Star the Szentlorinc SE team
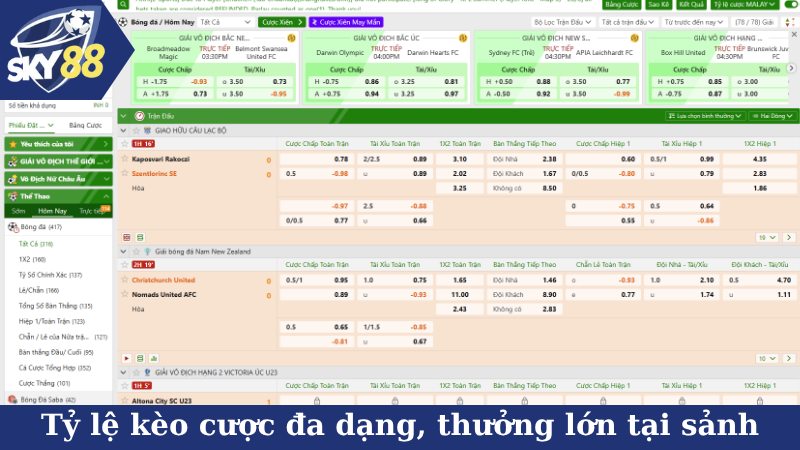The image size is (800, 450). coord(124,173)
